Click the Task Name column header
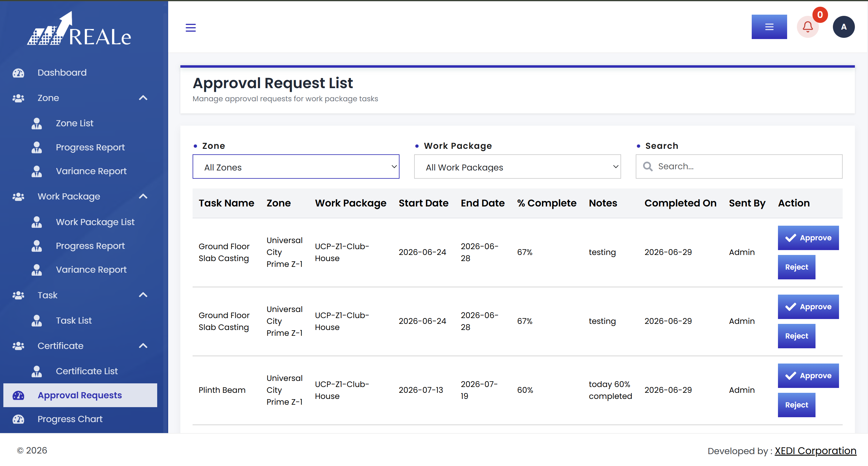This screenshot has height=466, width=868. (226, 203)
